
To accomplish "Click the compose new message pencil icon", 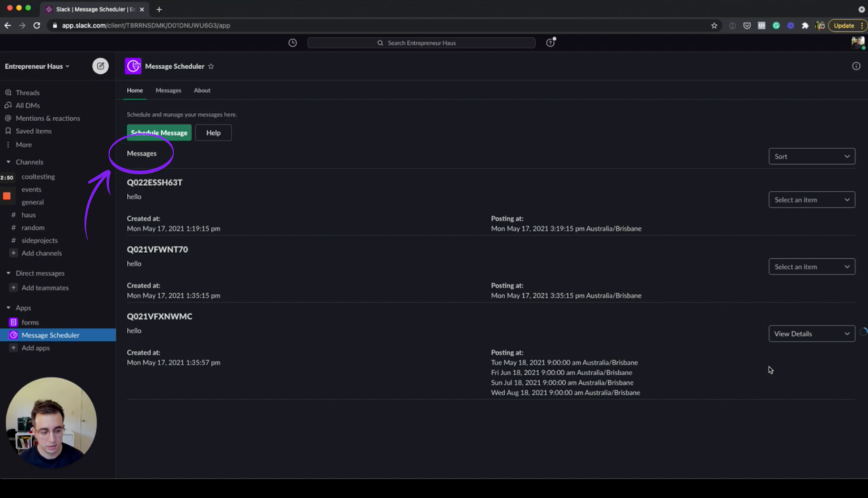I will coord(100,66).
